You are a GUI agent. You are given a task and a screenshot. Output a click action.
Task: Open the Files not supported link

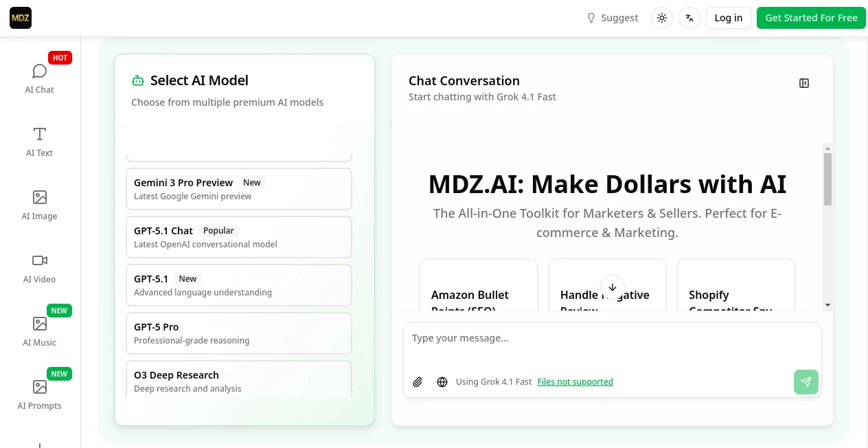click(x=575, y=382)
